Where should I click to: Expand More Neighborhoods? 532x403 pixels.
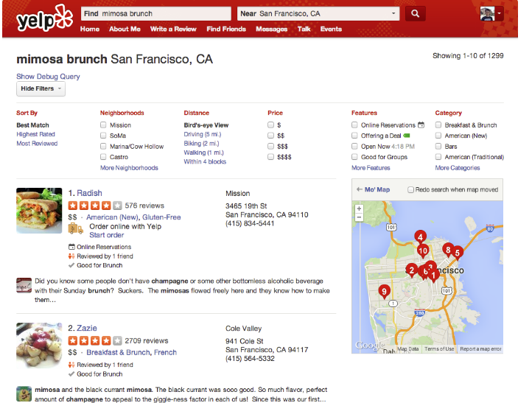[129, 168]
